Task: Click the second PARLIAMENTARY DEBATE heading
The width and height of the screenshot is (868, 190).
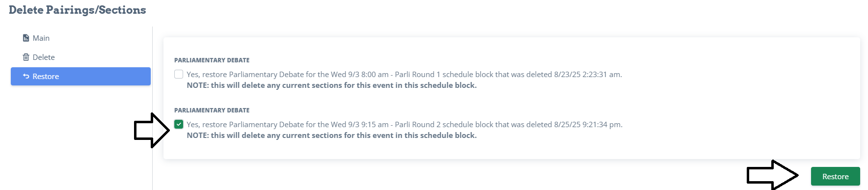Action: click(x=212, y=110)
